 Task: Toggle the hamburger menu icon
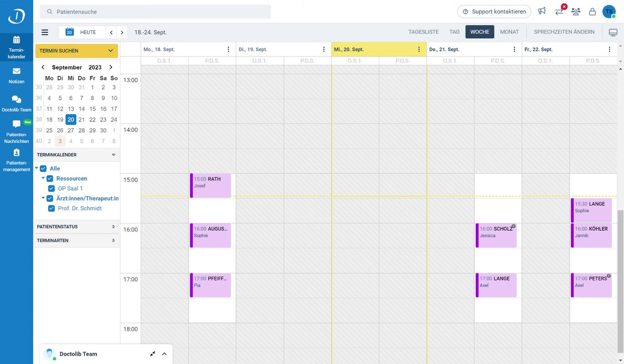coord(45,32)
